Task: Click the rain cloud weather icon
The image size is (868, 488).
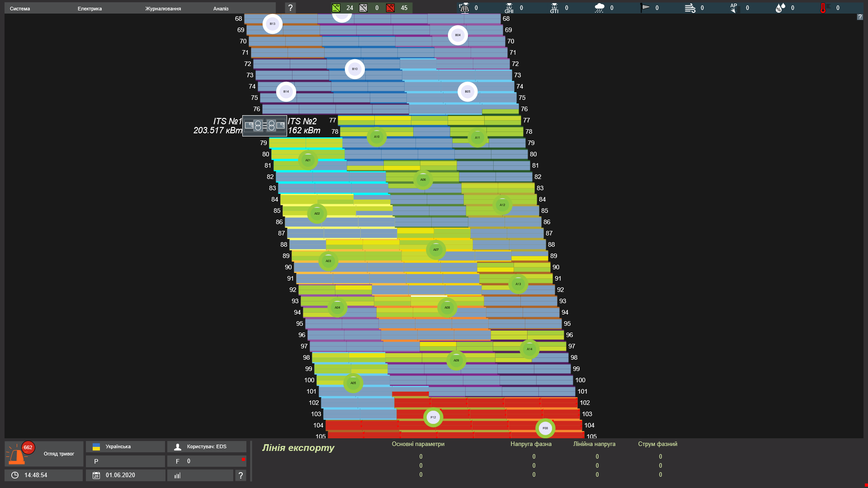Action: (x=599, y=8)
